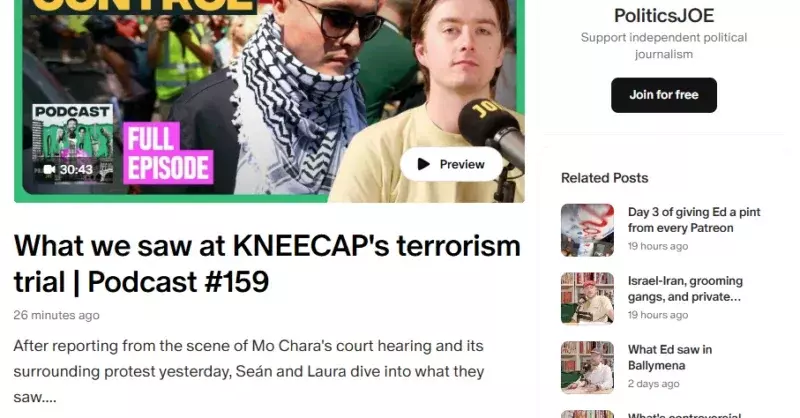The height and width of the screenshot is (418, 800).
Task: Open the Podcast cover art badge
Action: click(72, 143)
